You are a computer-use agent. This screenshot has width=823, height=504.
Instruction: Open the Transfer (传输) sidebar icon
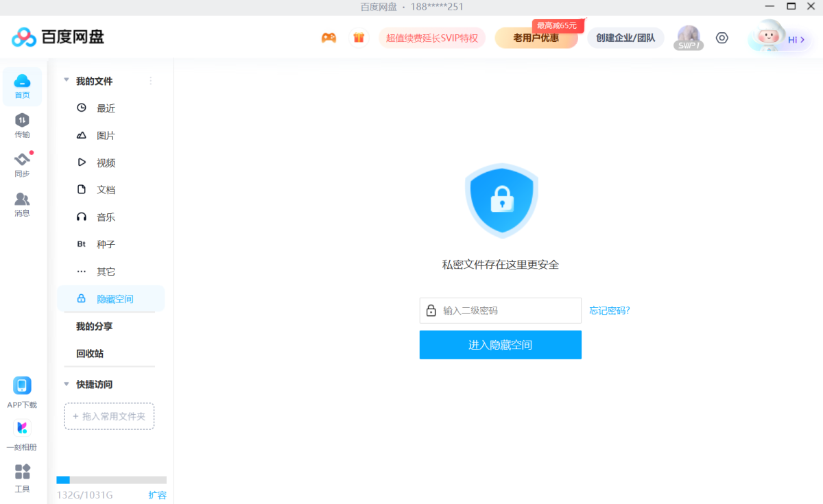22,125
